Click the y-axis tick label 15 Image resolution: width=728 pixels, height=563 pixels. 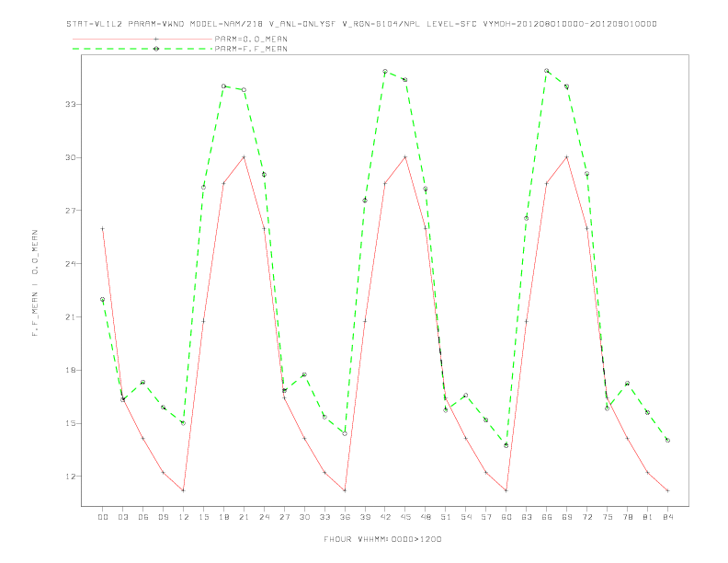coord(71,423)
